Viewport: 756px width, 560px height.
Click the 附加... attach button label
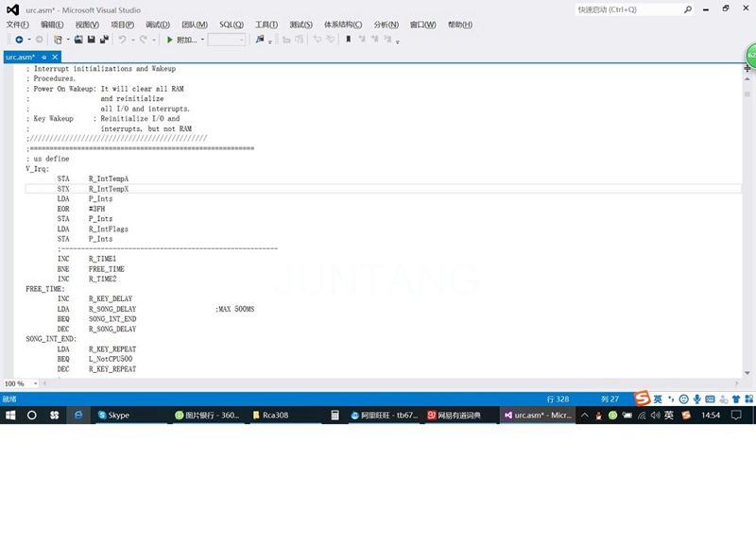coord(187,40)
